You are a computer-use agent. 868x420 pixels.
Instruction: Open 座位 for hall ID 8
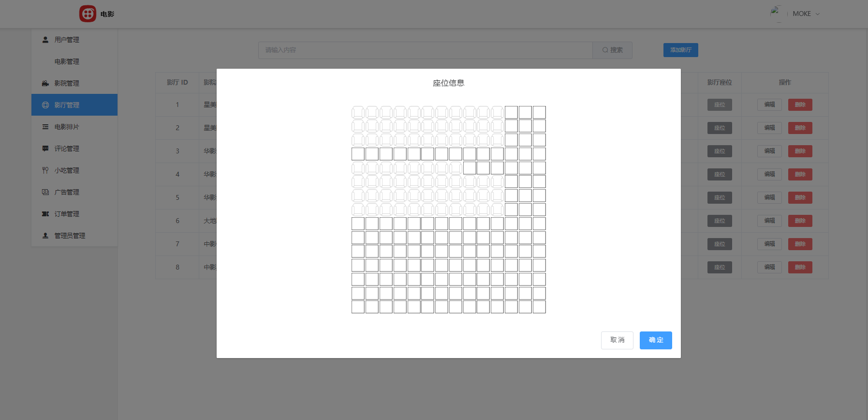pos(720,267)
